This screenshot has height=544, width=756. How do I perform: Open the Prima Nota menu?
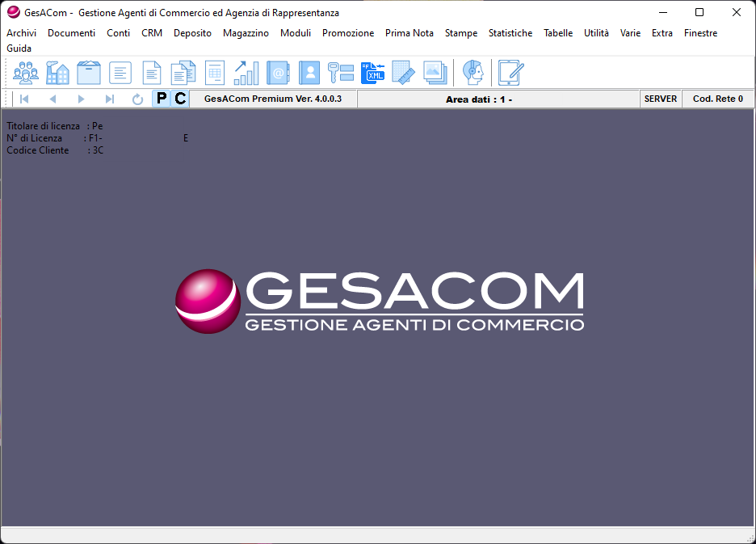click(x=409, y=33)
